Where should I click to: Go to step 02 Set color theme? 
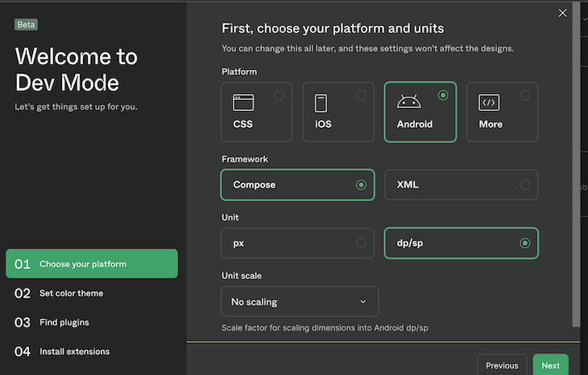point(59,294)
